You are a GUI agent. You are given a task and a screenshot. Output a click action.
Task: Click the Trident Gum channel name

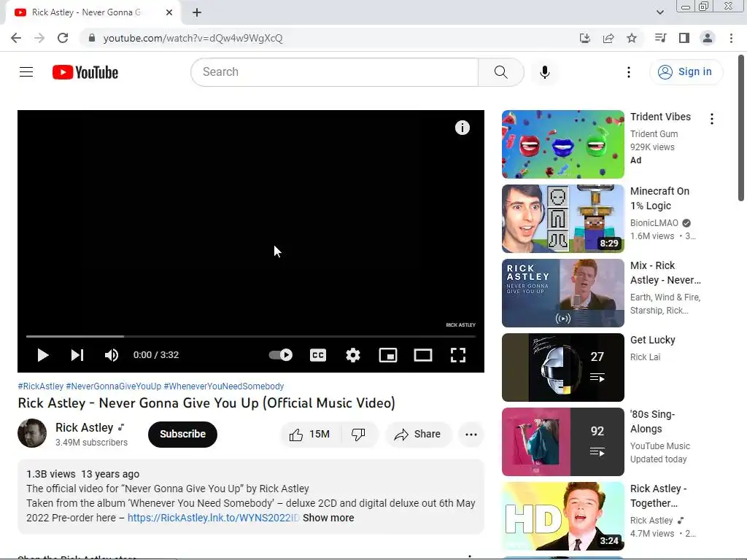pos(654,134)
